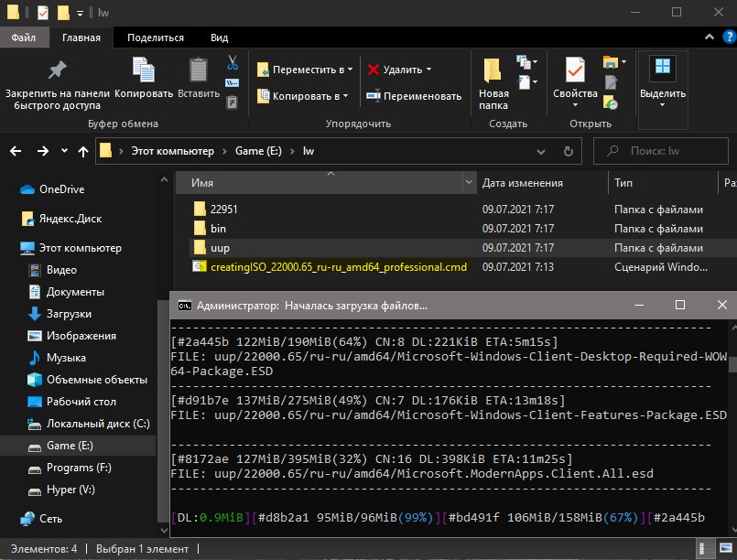Image resolution: width=737 pixels, height=560 pixels.
Task: Open recent locations dropdown arrow
Action: click(64, 151)
